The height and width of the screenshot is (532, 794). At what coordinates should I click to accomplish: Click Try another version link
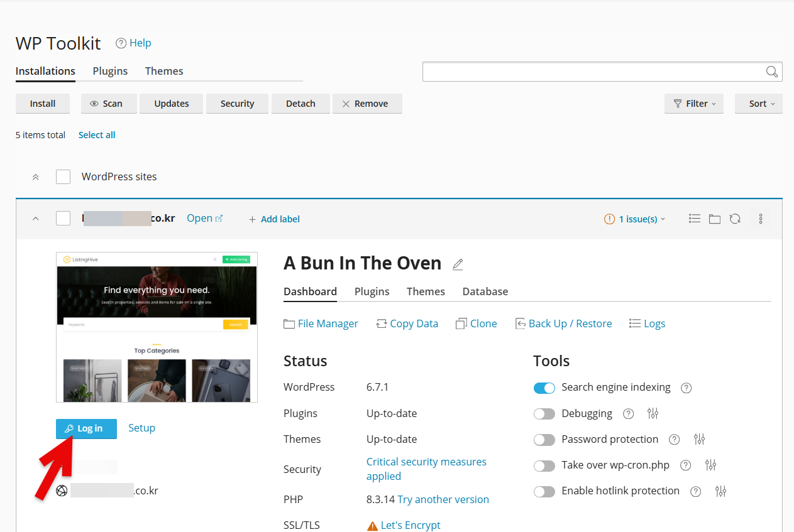[443, 499]
